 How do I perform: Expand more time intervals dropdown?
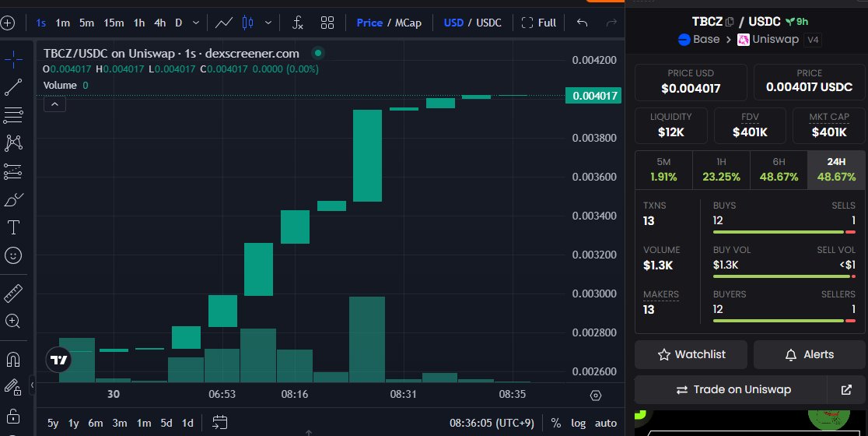tap(196, 23)
